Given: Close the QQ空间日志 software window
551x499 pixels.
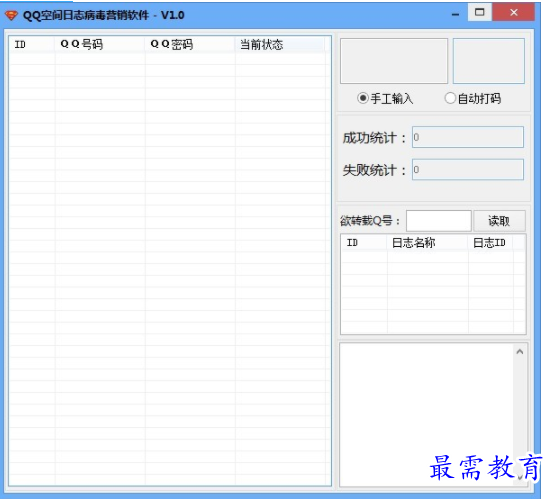Looking at the screenshot, I should coord(513,13).
